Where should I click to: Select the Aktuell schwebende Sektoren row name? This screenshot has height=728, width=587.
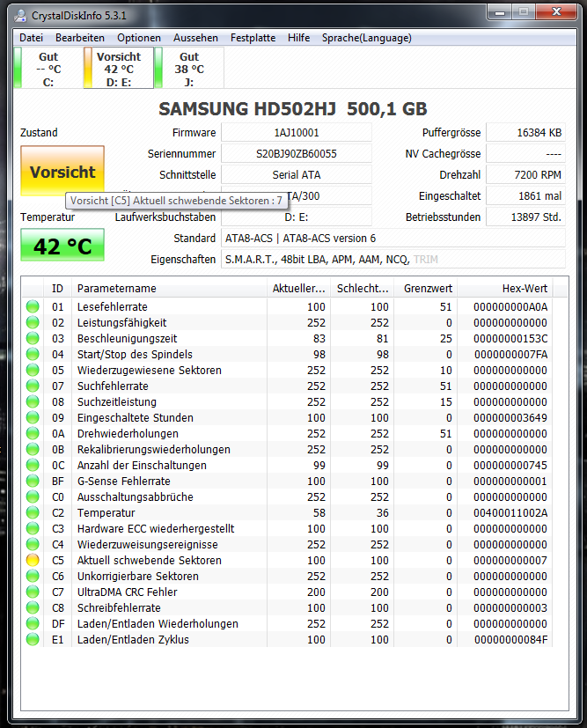(x=150, y=561)
